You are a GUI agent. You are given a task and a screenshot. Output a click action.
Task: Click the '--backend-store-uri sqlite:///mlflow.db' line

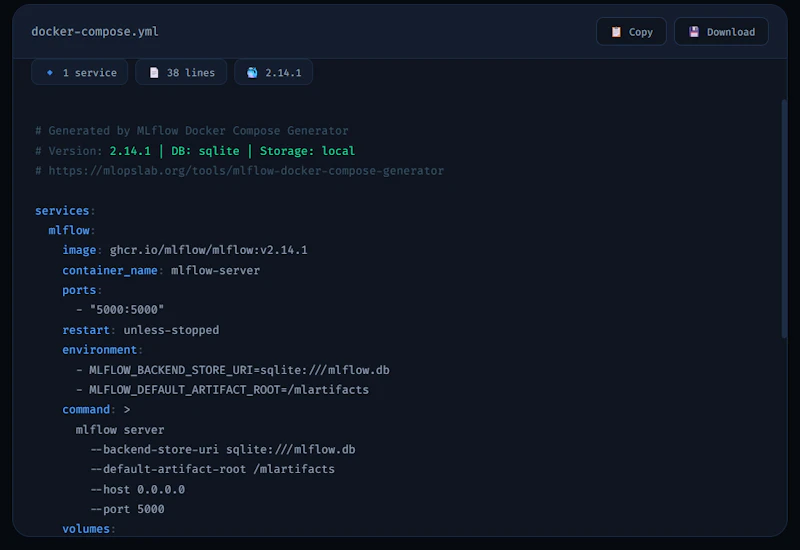223,449
